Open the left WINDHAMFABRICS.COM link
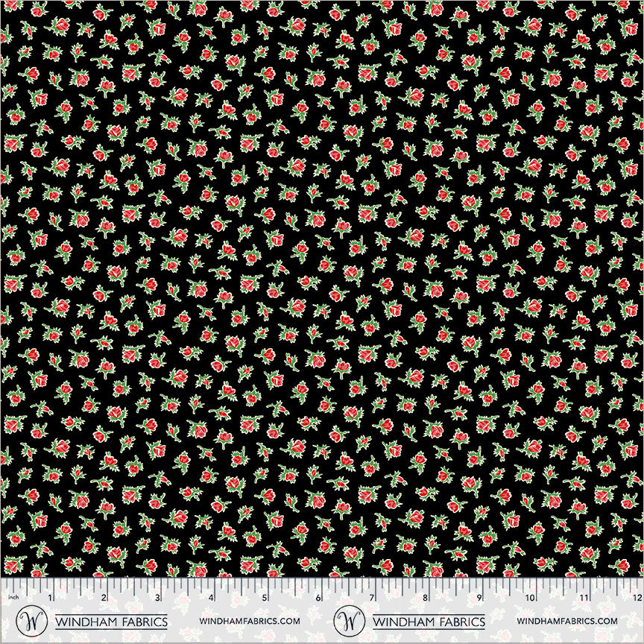The height and width of the screenshot is (644, 644). pyautogui.click(x=250, y=621)
